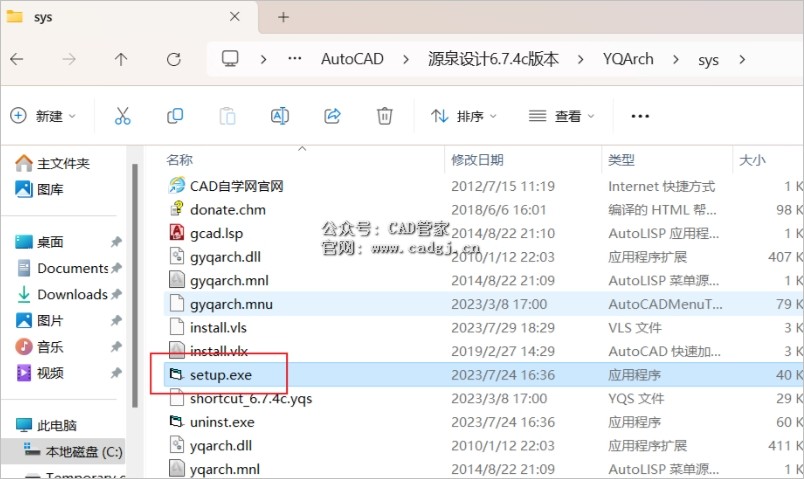804x479 pixels.
Task: Click the sys tab title
Action: point(43,17)
